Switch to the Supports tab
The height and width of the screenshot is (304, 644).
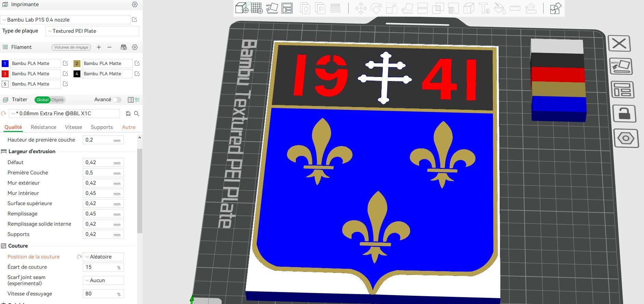[102, 127]
